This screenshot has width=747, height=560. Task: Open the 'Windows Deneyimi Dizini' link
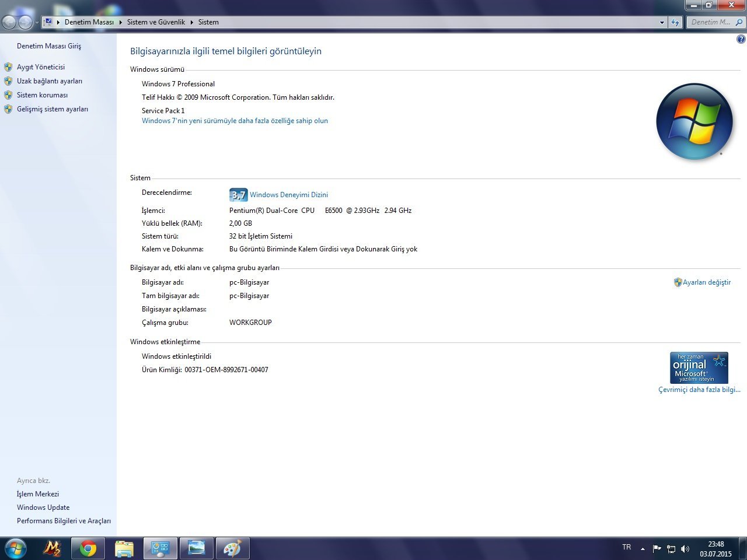tap(288, 195)
